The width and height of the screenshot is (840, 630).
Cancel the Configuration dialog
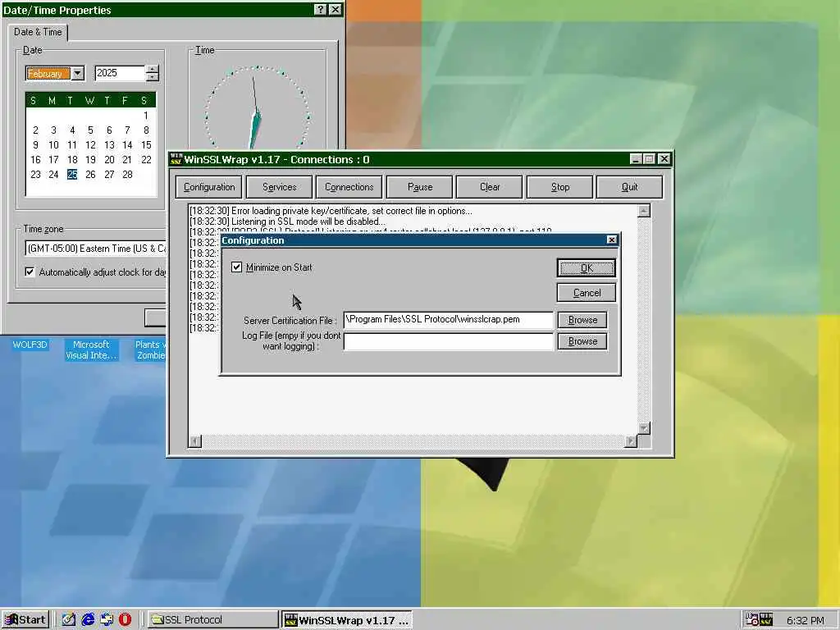(586, 293)
